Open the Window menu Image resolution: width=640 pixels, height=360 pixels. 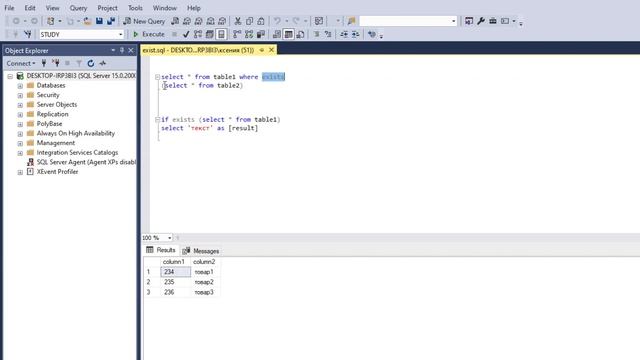(x=164, y=8)
